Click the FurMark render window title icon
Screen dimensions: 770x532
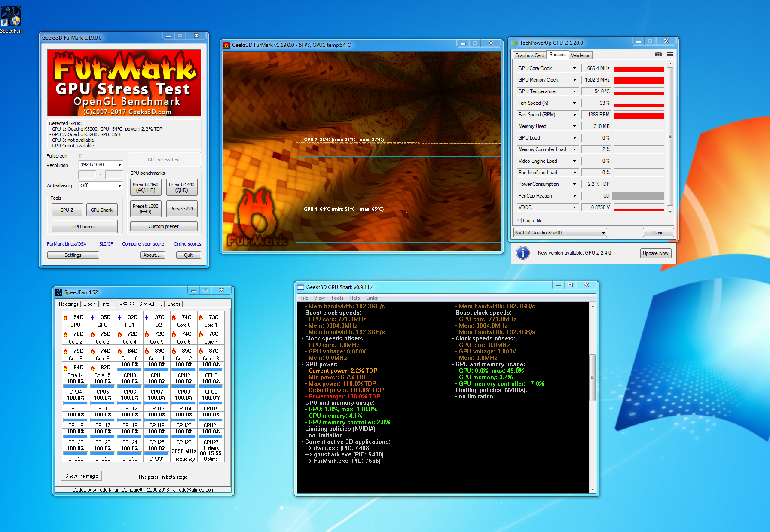tap(226, 45)
